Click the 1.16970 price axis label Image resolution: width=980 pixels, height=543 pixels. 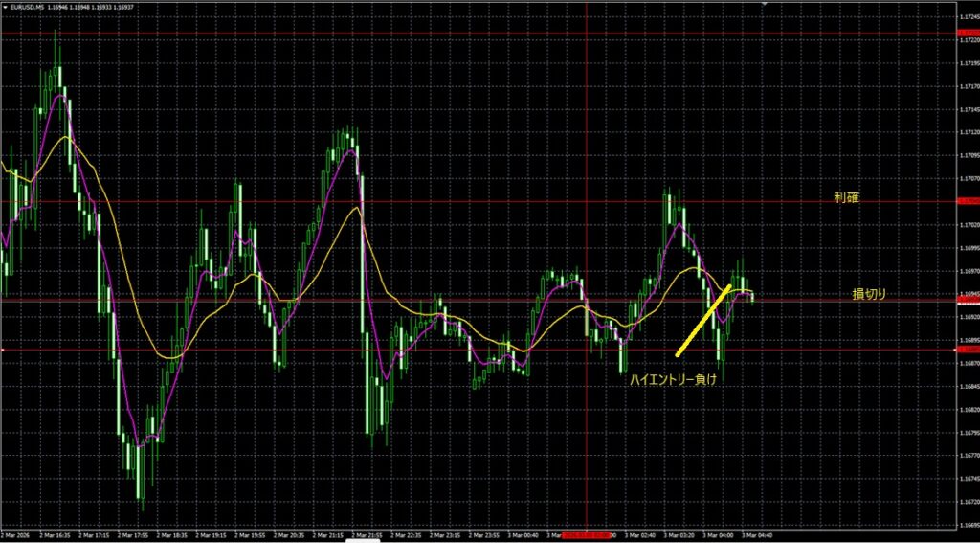[969, 272]
